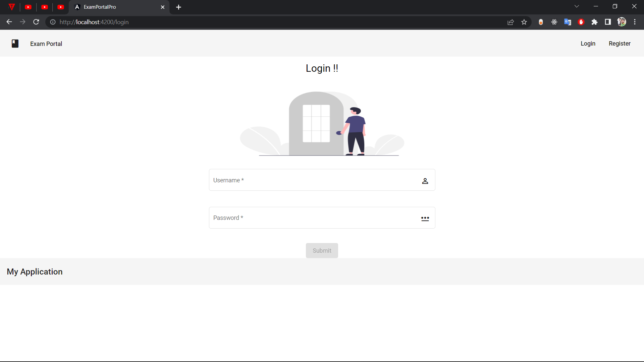Expand the tab search chevron
Image resolution: width=644 pixels, height=362 pixels.
coord(577,6)
